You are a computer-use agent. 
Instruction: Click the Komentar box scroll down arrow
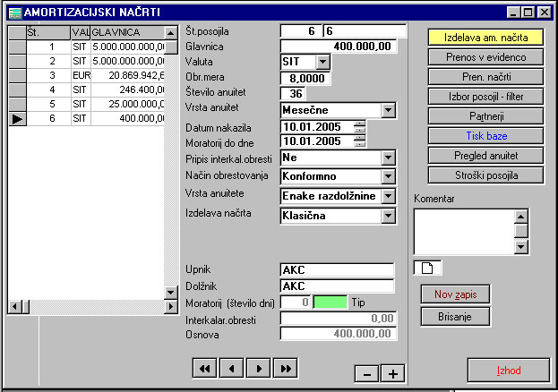pyautogui.click(x=521, y=247)
